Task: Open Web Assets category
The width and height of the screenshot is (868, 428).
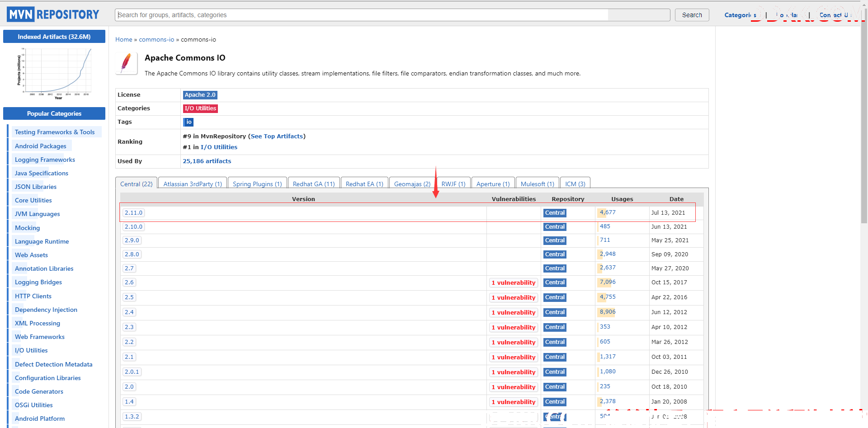Action: [31, 255]
